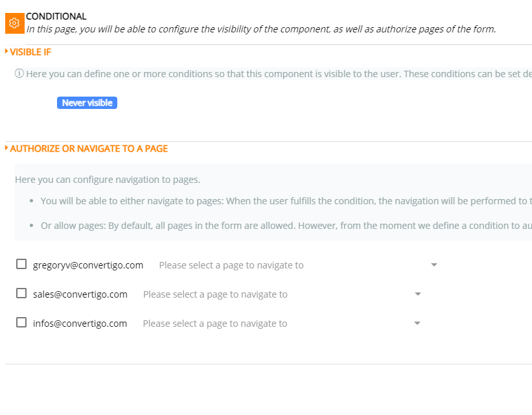
Task: Click the Never visible badge
Action: 87,103
